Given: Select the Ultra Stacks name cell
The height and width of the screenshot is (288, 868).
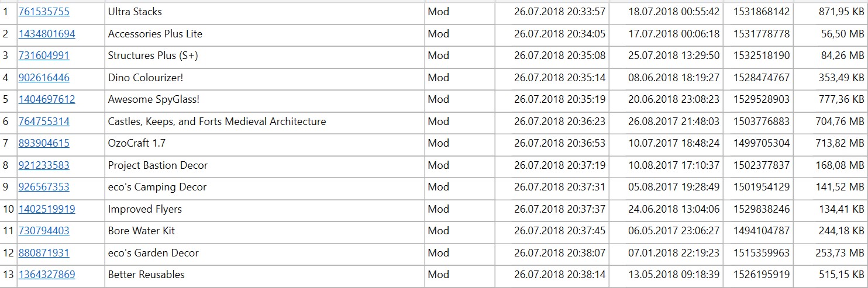Looking at the screenshot, I should pos(264,12).
